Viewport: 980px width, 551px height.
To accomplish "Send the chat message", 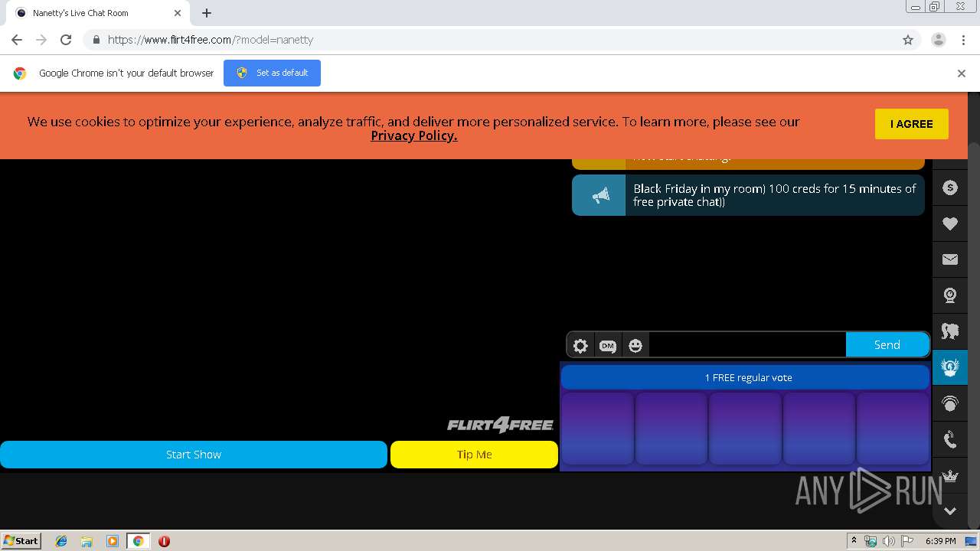I will (x=887, y=345).
